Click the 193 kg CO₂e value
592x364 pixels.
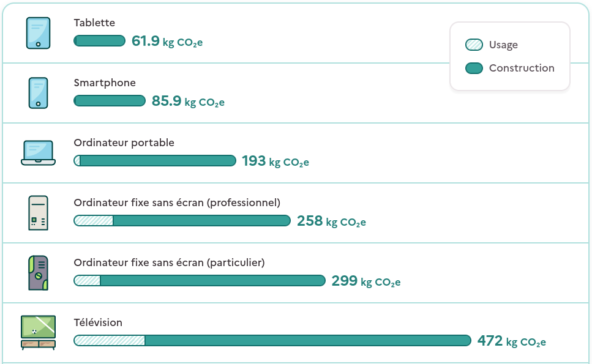coord(275,161)
